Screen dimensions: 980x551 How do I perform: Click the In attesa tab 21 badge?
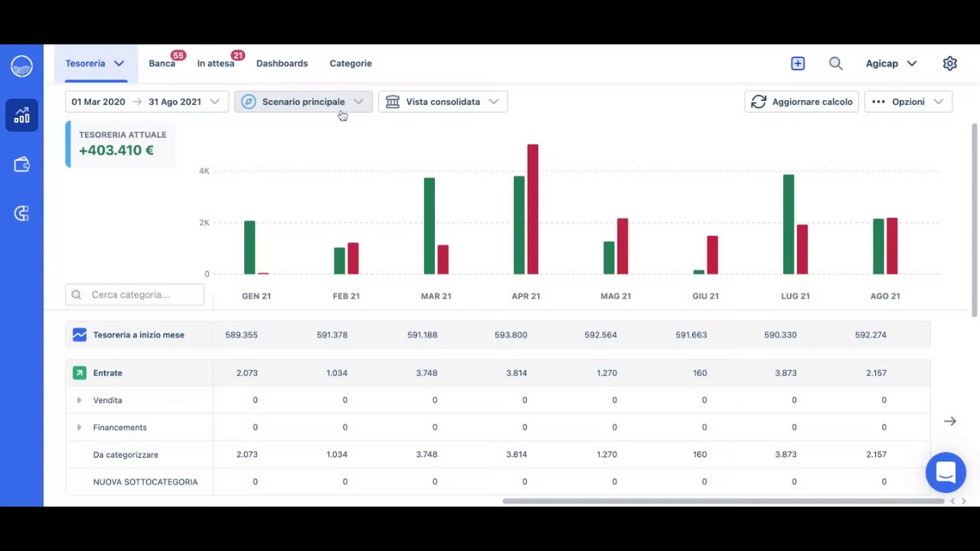point(237,55)
